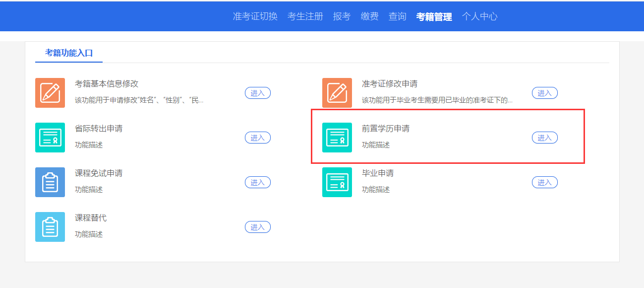The image size is (644, 288).
Task: Click 进入 for 毕业申请
Action: coord(544,182)
